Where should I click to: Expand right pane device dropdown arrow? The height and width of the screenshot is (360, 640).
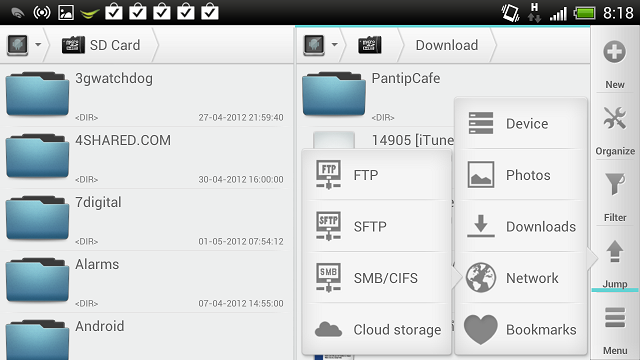334,44
